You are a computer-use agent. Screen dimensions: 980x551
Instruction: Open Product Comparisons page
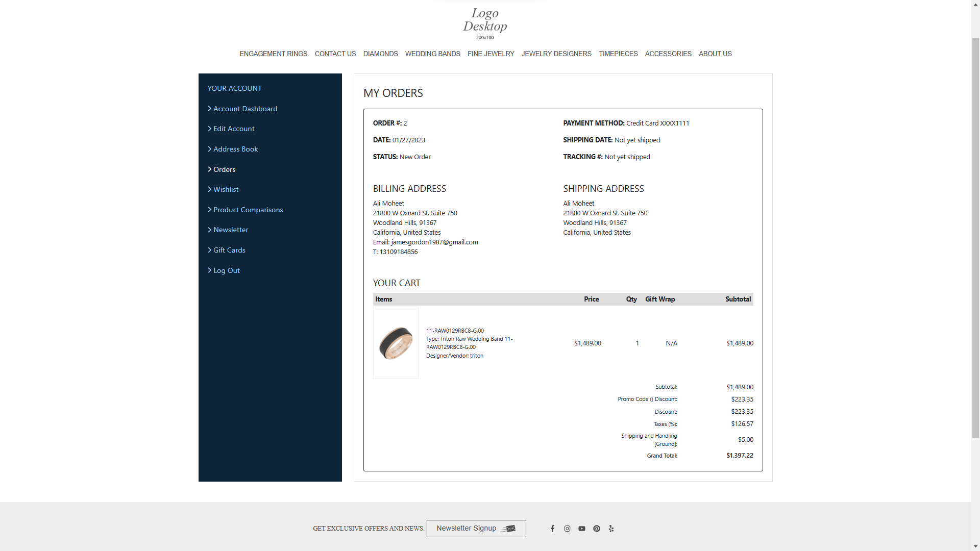pos(248,210)
